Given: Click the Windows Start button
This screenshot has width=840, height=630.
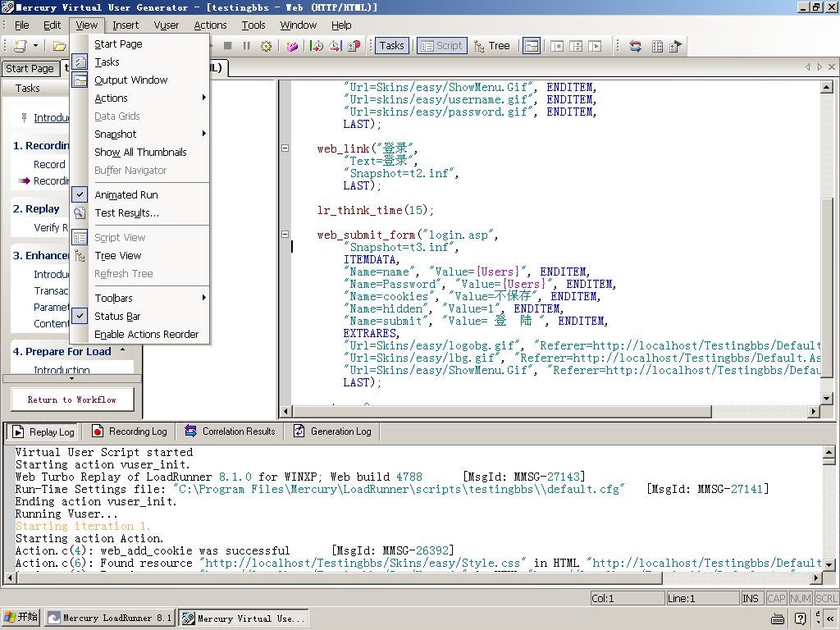Looking at the screenshot, I should click(x=21, y=617).
